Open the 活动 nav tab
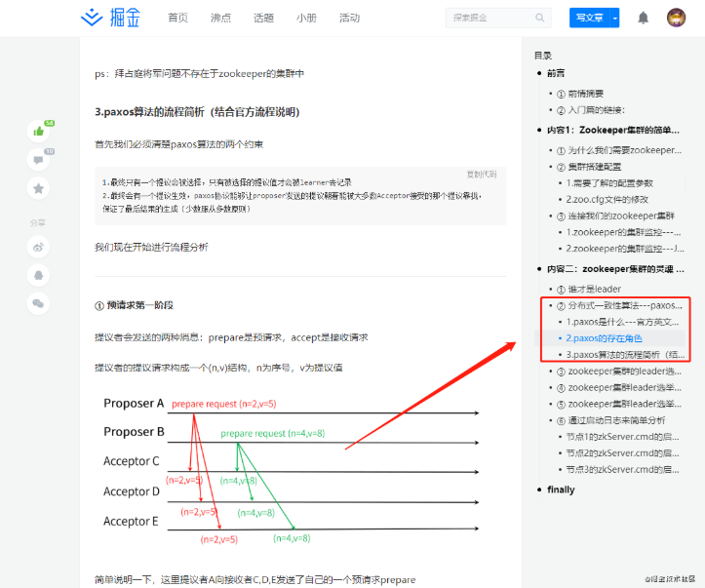 pos(349,18)
